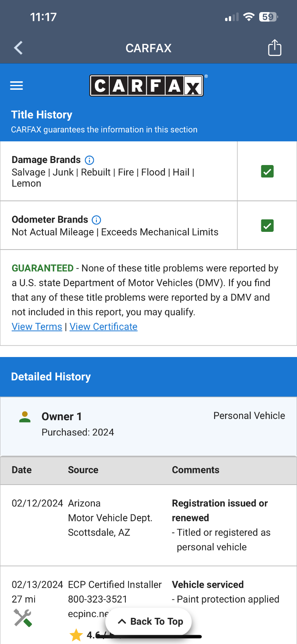Show Odometer Brands info tooltip
Image resolution: width=297 pixels, height=644 pixels.
tap(96, 220)
